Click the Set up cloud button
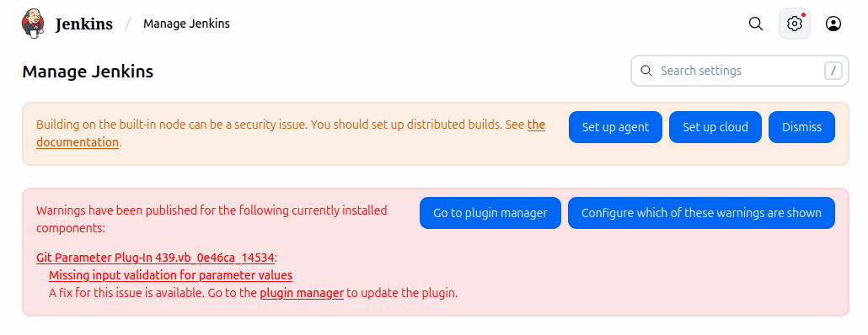 click(x=715, y=127)
